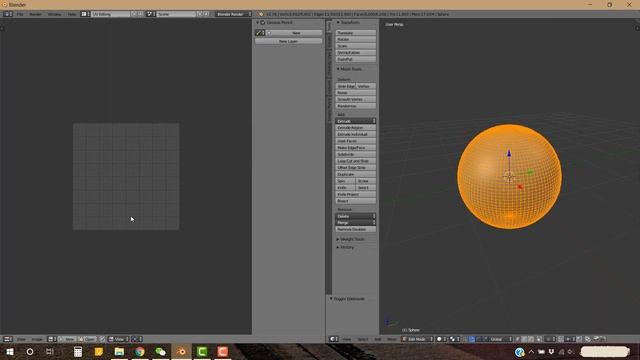The image size is (640, 360).
Task: Expand the Weight Tools panel
Action: (x=338, y=239)
